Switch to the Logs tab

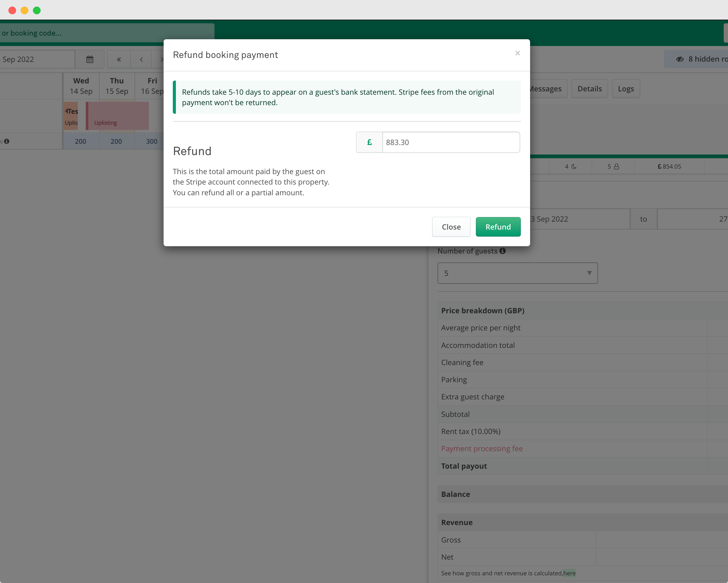click(626, 89)
